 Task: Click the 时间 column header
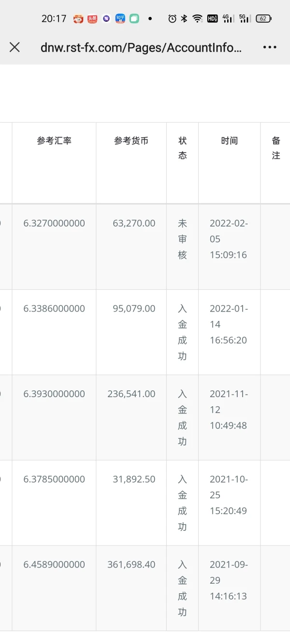[x=229, y=141]
